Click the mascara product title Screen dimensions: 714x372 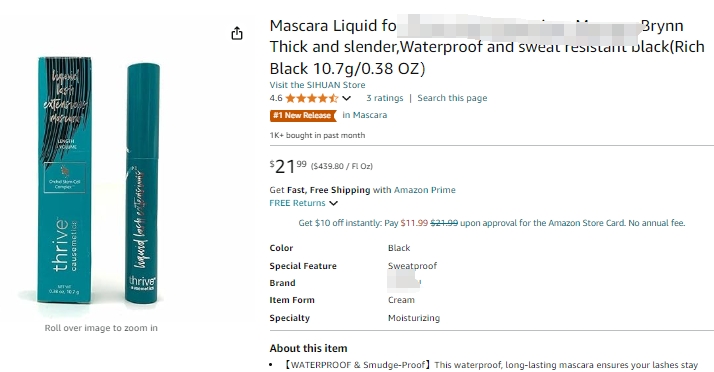point(487,47)
